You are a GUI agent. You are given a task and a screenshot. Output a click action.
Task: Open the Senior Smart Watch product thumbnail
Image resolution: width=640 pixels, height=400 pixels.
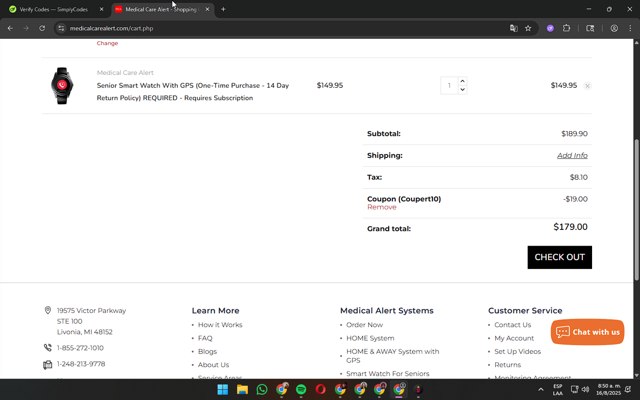click(62, 85)
